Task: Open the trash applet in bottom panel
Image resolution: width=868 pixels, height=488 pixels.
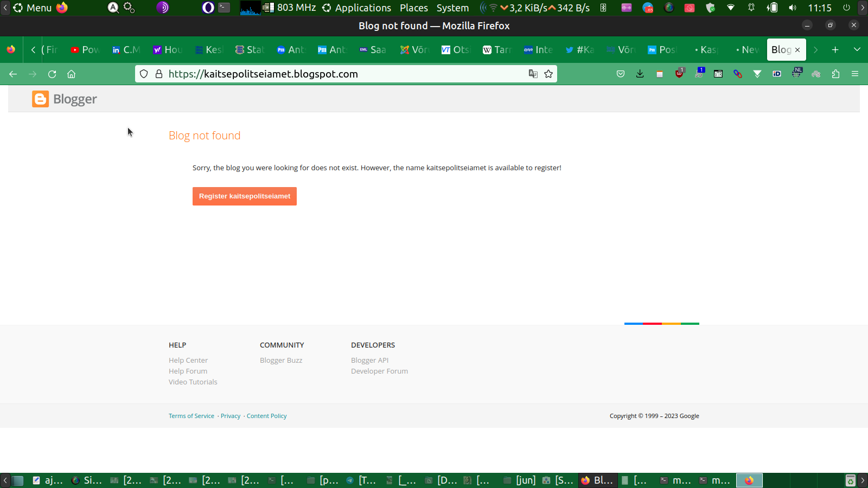Action: pos(851,480)
